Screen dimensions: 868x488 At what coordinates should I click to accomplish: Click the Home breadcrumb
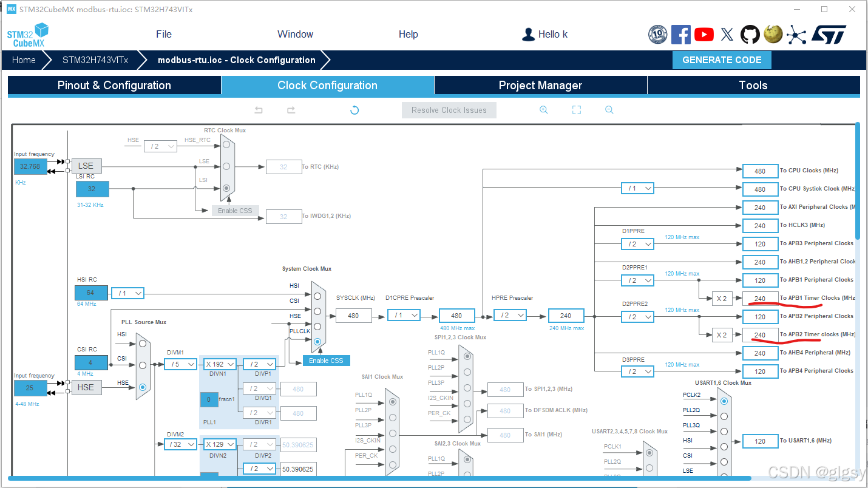[24, 60]
